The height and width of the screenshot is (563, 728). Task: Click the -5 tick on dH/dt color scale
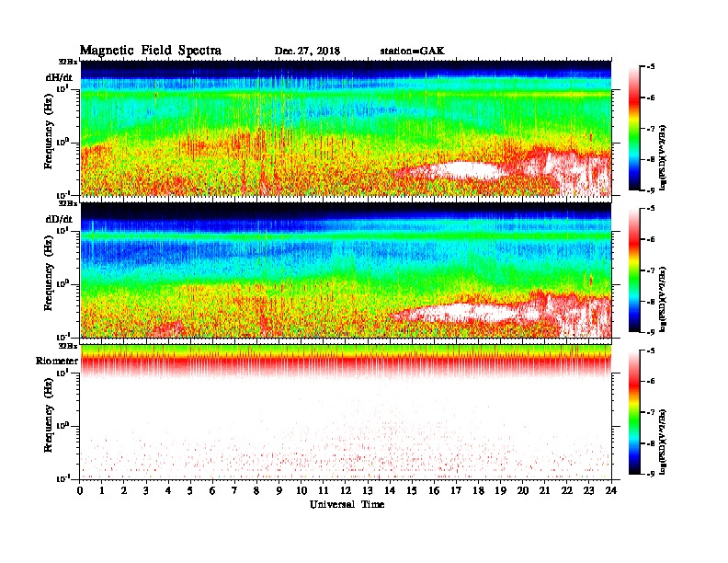click(651, 66)
